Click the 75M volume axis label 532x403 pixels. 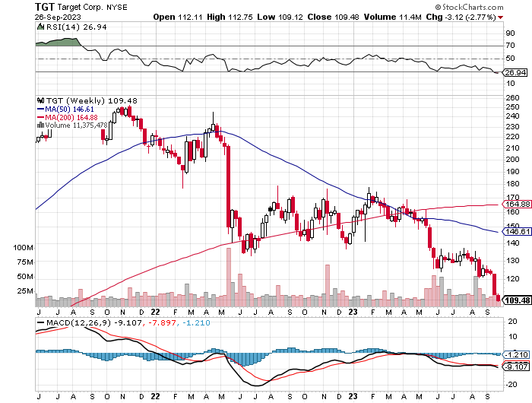tap(25, 262)
